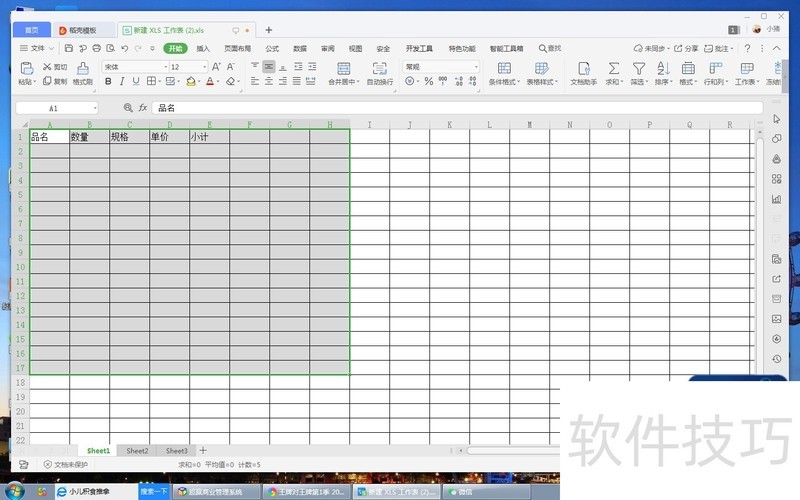Click the Windows Start button
This screenshot has width=800, height=500.
point(13,491)
